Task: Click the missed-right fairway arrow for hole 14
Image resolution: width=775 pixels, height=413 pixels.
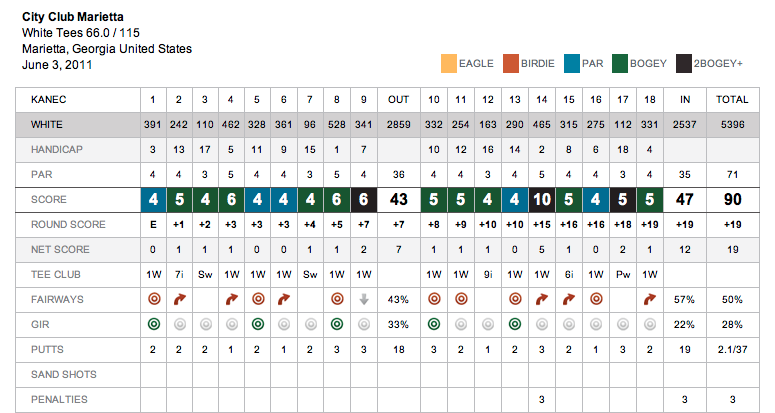Action: [543, 298]
